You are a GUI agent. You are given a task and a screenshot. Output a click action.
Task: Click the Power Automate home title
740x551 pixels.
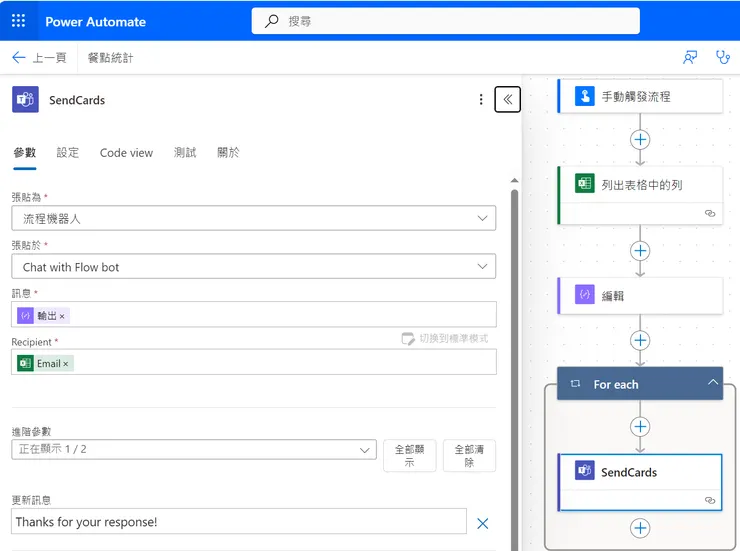click(x=95, y=22)
